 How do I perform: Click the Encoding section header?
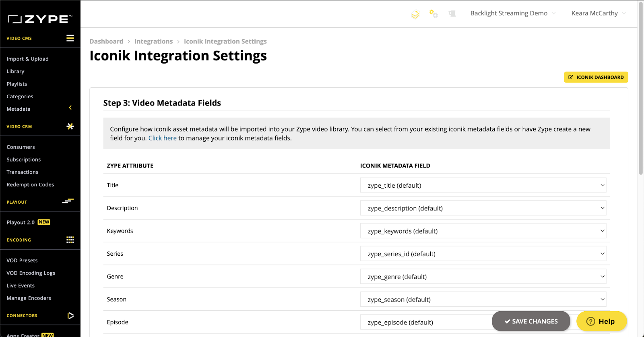tap(19, 240)
